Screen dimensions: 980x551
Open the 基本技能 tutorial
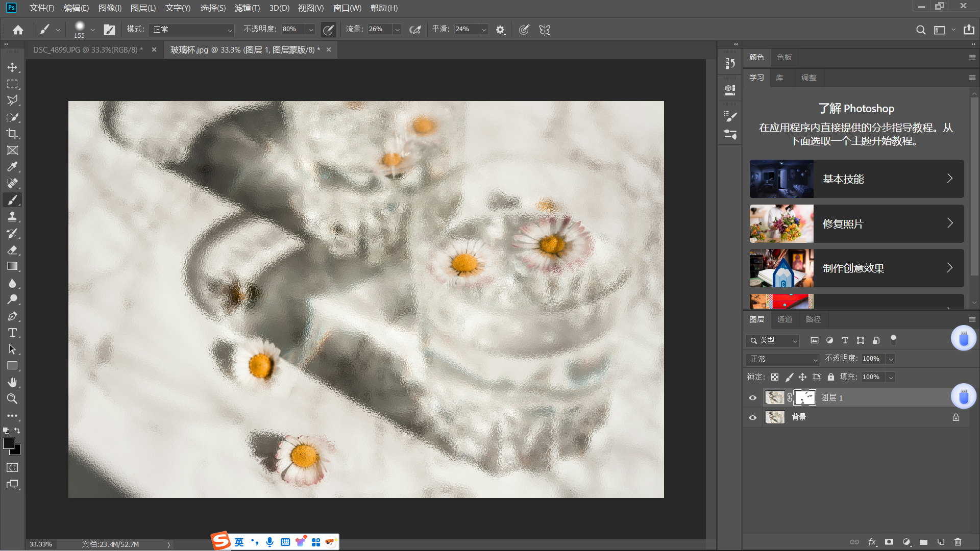[x=856, y=179]
